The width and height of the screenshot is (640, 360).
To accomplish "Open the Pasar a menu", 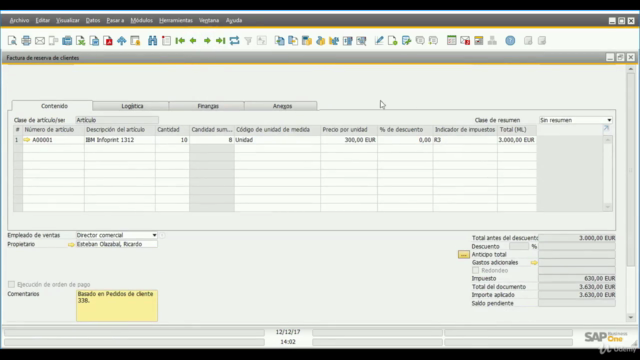I will (115, 20).
